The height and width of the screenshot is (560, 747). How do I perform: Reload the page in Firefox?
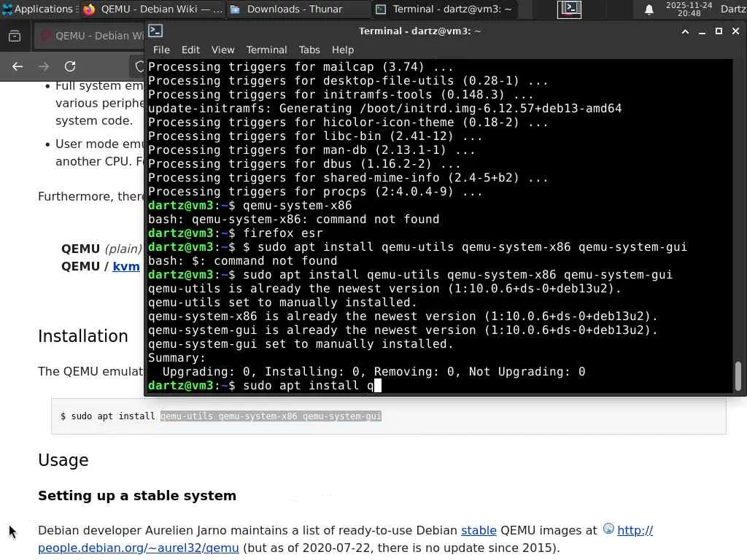point(70,66)
